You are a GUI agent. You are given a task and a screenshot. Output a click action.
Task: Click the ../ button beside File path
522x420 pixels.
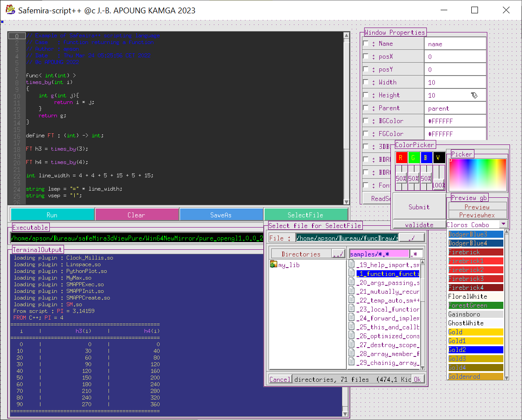411,238
